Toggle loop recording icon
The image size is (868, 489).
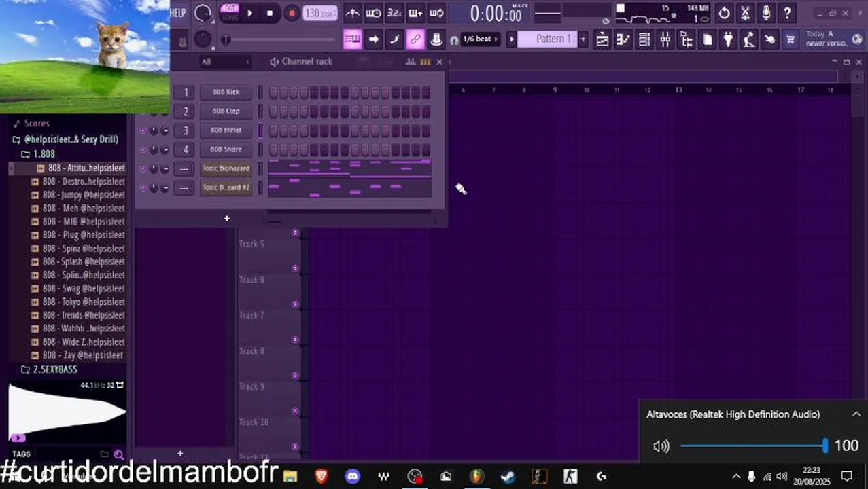point(436,13)
